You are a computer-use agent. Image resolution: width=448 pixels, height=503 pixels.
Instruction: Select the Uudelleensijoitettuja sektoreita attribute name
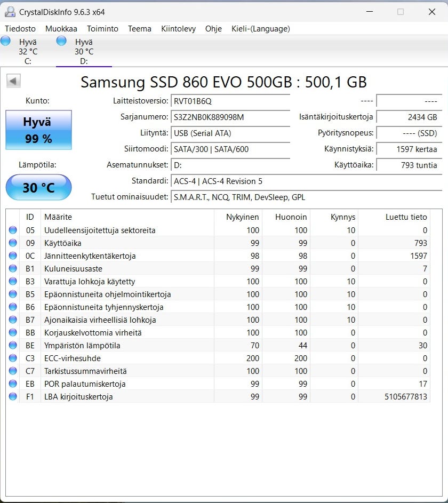pyautogui.click(x=100, y=230)
